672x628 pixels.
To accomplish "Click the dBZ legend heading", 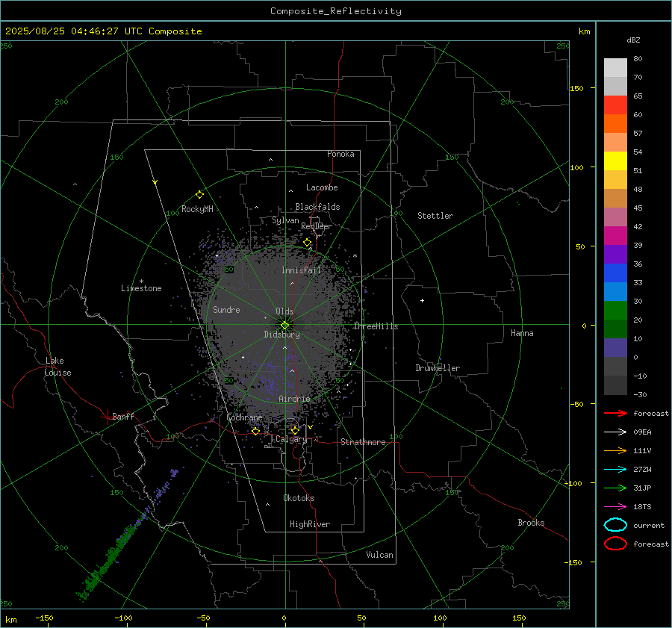I will pyautogui.click(x=633, y=40).
